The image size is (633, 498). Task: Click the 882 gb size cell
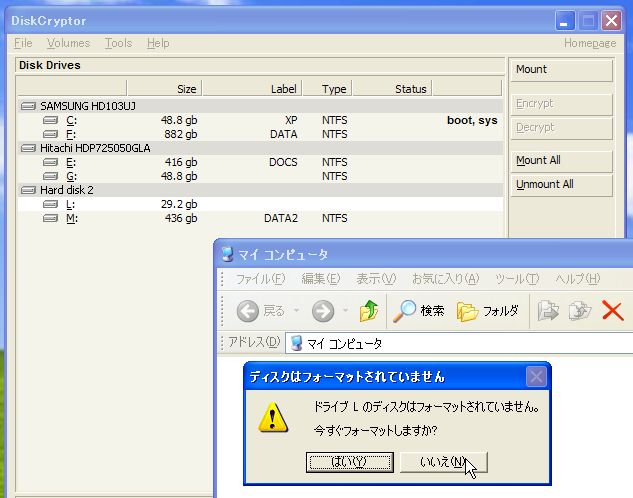pos(180,134)
